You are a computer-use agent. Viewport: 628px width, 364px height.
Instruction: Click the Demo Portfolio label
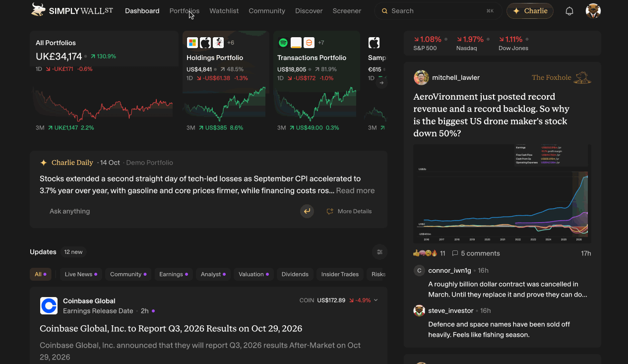pos(149,163)
